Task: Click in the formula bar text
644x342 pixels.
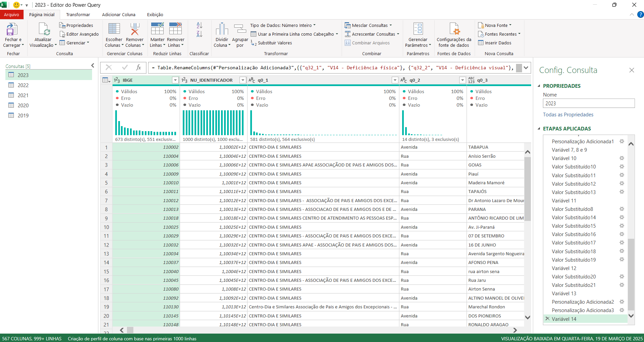Action: [332, 68]
